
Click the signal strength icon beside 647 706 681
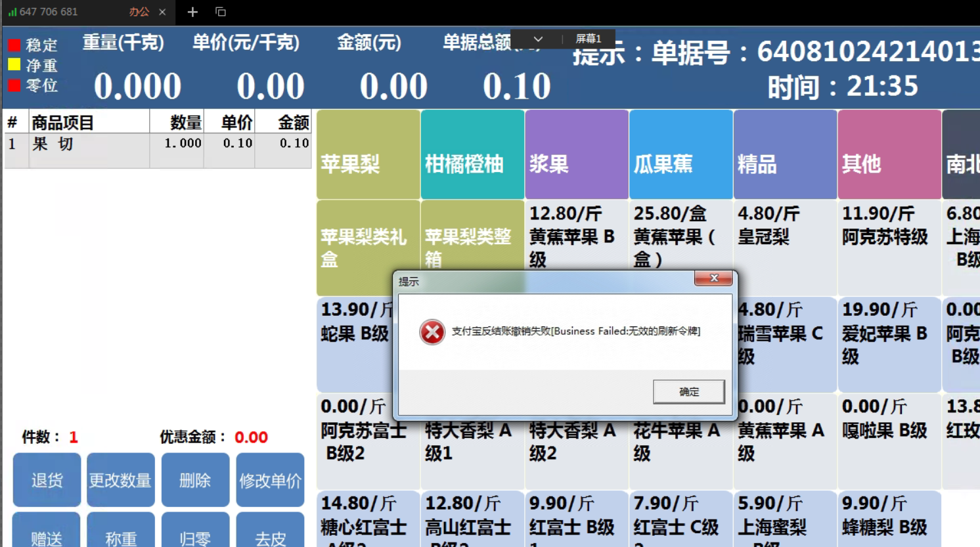pos(12,12)
